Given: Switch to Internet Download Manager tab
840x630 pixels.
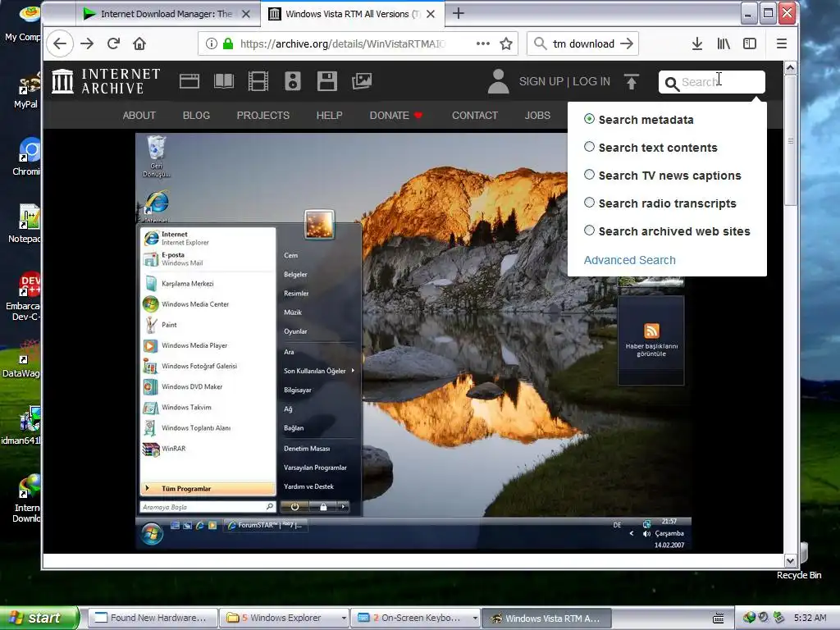Looking at the screenshot, I should point(167,14).
